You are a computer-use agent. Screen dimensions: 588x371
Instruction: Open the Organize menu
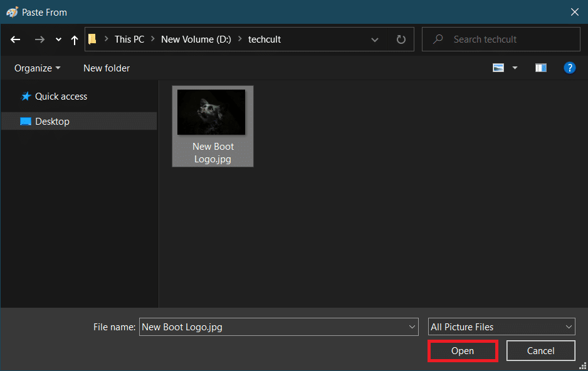pyautogui.click(x=37, y=68)
